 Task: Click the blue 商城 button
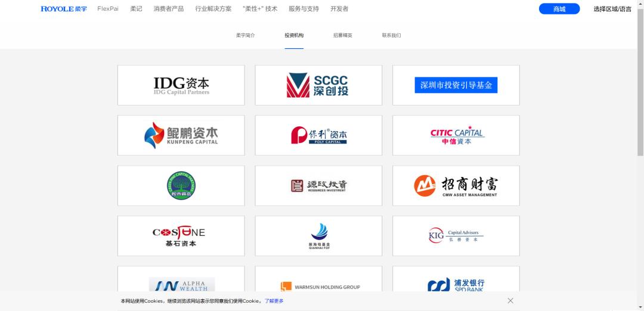(x=559, y=8)
